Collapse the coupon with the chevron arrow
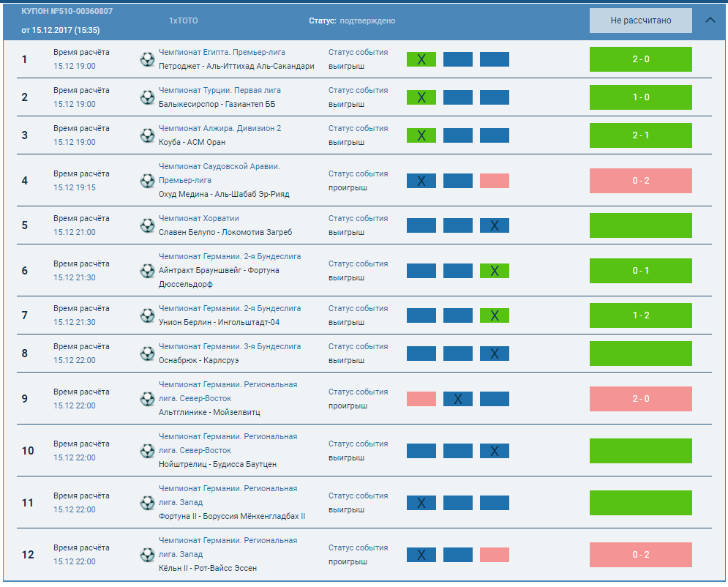Viewport: 728px width, 587px height. [710, 20]
